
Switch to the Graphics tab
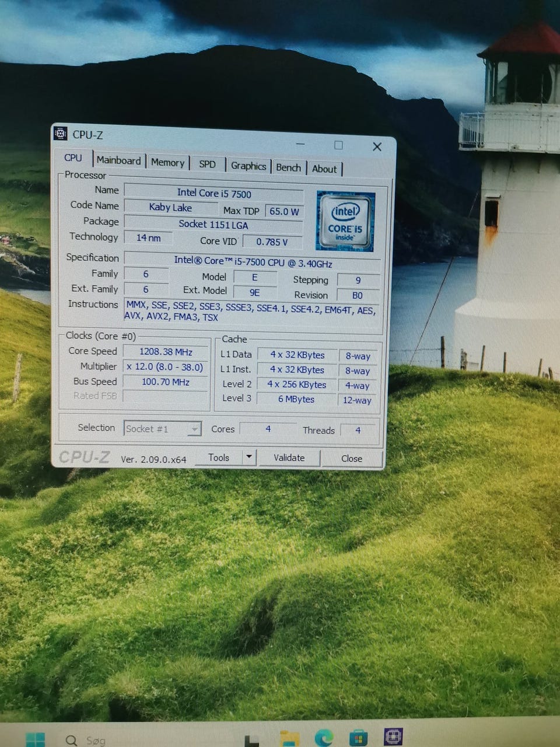tap(249, 166)
